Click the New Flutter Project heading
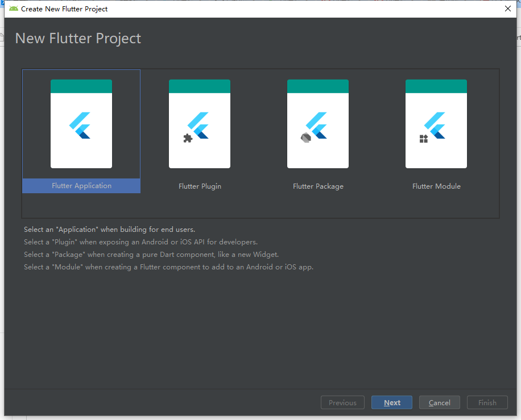The height and width of the screenshot is (420, 521). coord(78,39)
